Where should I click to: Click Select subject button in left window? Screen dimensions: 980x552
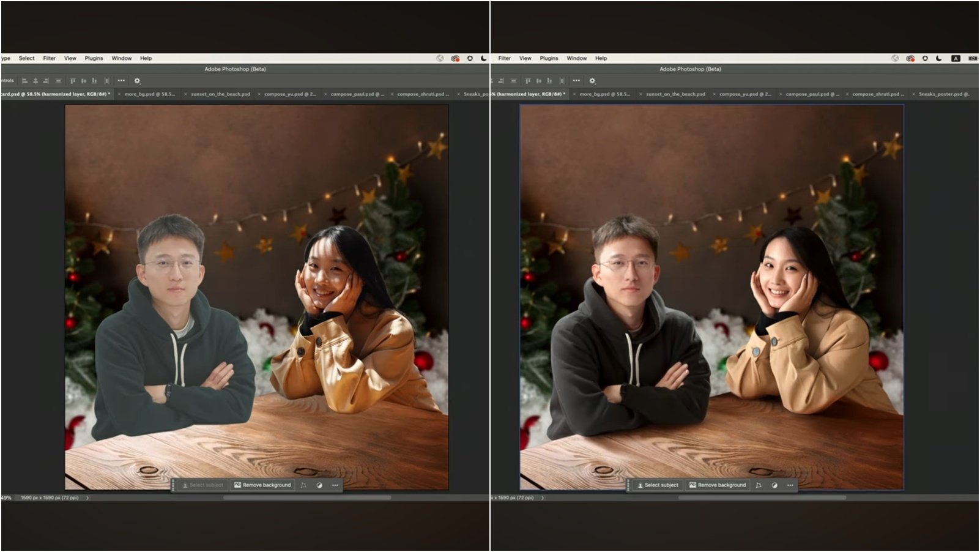(202, 485)
